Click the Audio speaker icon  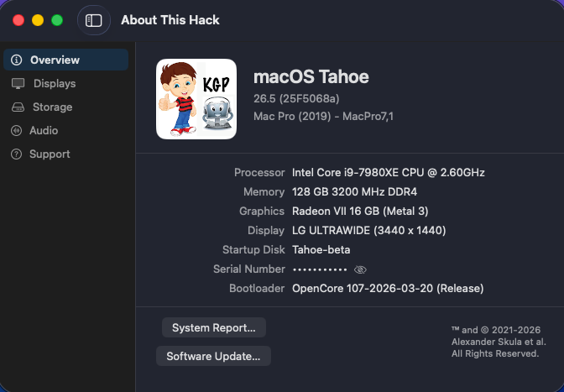click(17, 131)
